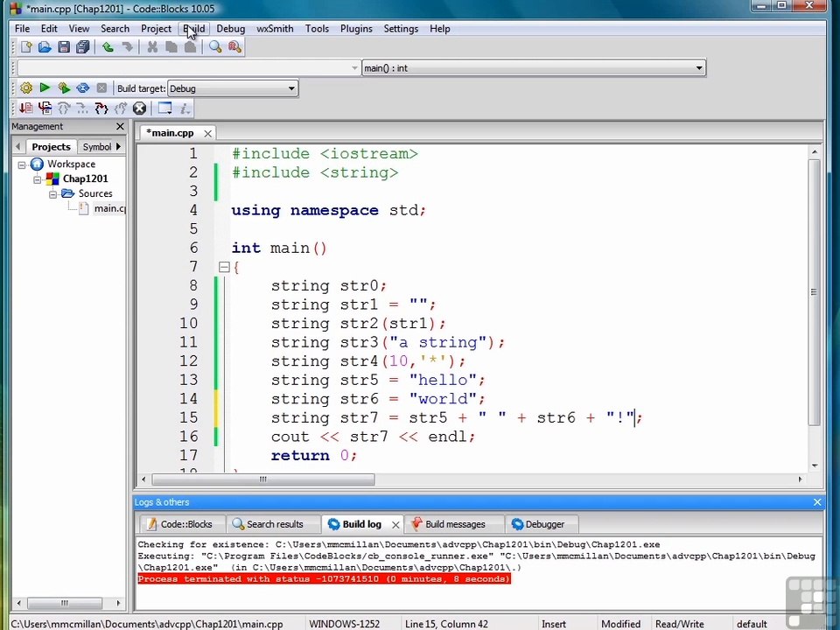
Task: Open a file with the folder icon
Action: coord(45,47)
